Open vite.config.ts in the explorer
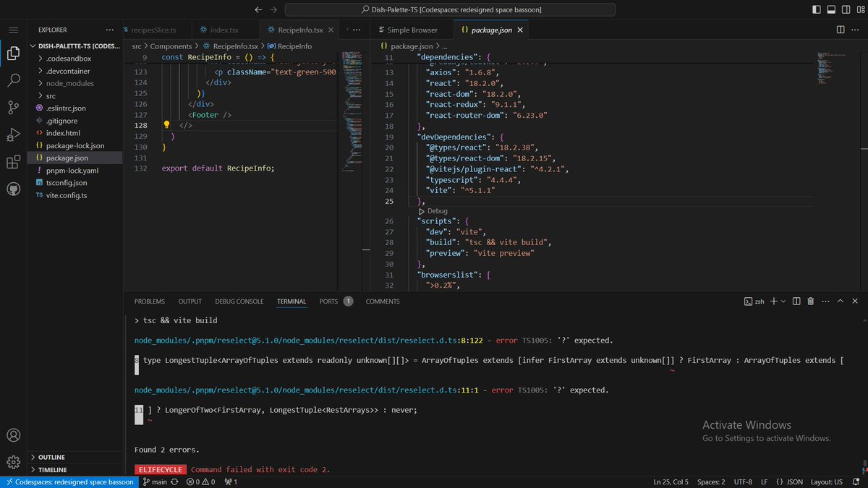The width and height of the screenshot is (868, 488). [67, 195]
